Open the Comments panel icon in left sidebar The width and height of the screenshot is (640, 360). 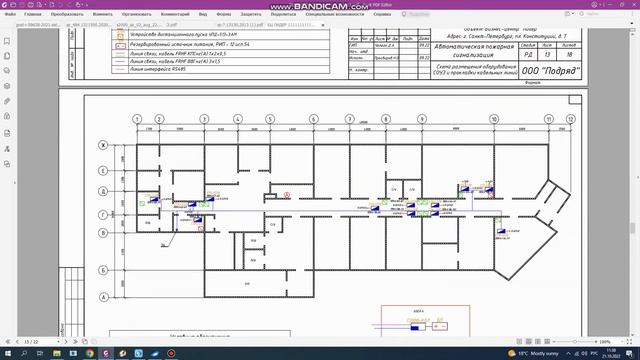point(7,71)
